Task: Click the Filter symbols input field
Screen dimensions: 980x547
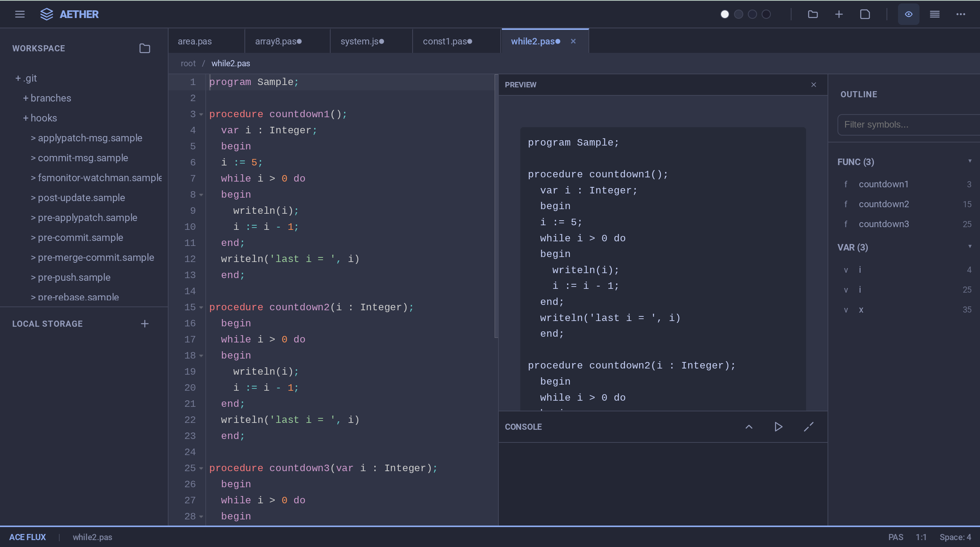Action: 908,124
